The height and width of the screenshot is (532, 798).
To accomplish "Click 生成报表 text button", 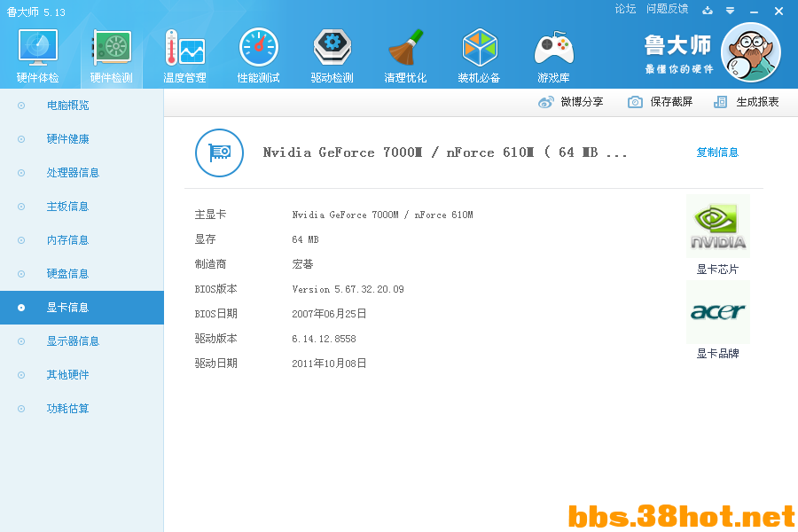I will tap(757, 102).
